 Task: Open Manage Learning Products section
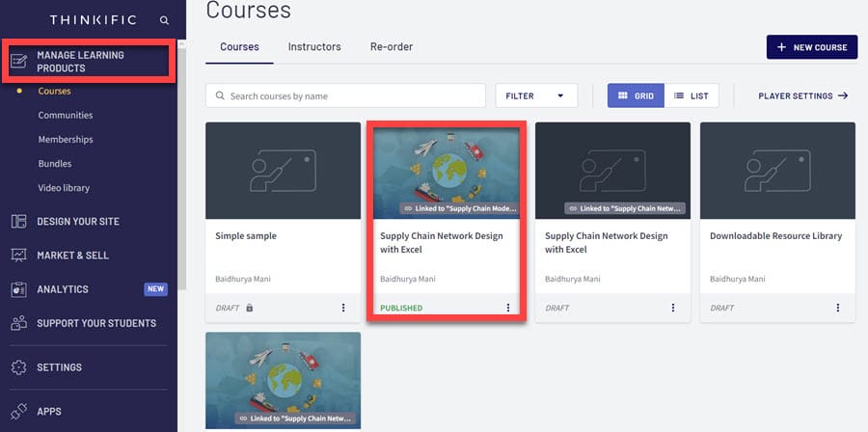tap(89, 62)
